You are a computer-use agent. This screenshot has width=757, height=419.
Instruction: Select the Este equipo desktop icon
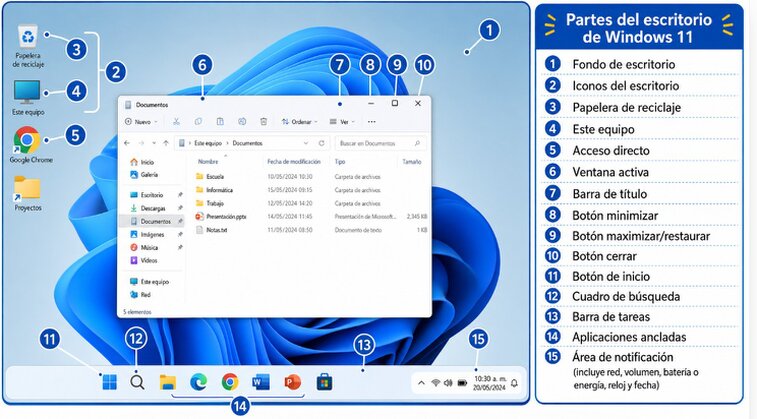point(28,98)
